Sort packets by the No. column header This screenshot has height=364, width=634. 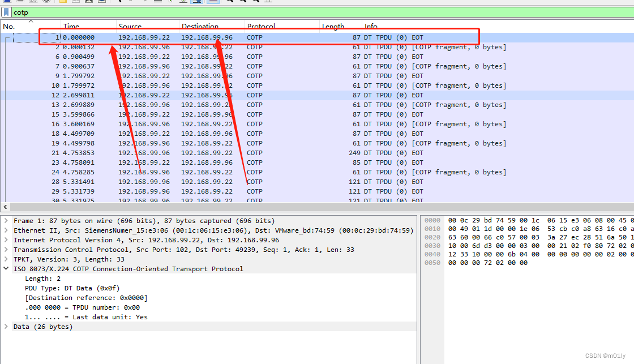pos(31,26)
